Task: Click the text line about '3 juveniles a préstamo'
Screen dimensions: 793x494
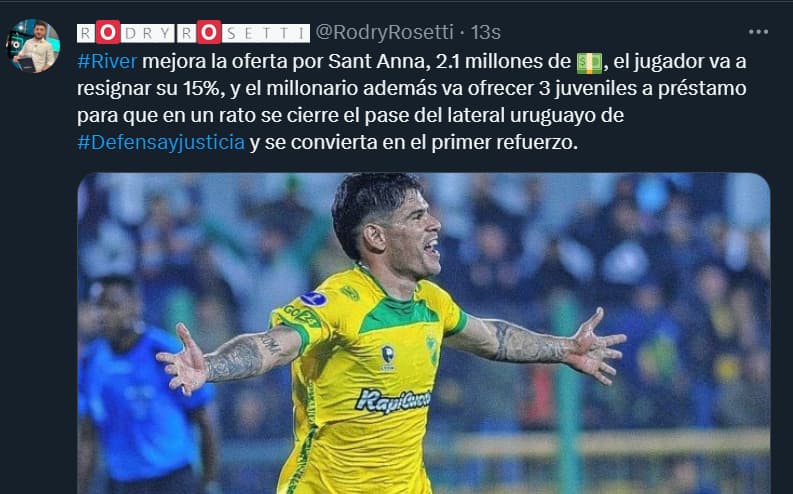Action: (412, 88)
